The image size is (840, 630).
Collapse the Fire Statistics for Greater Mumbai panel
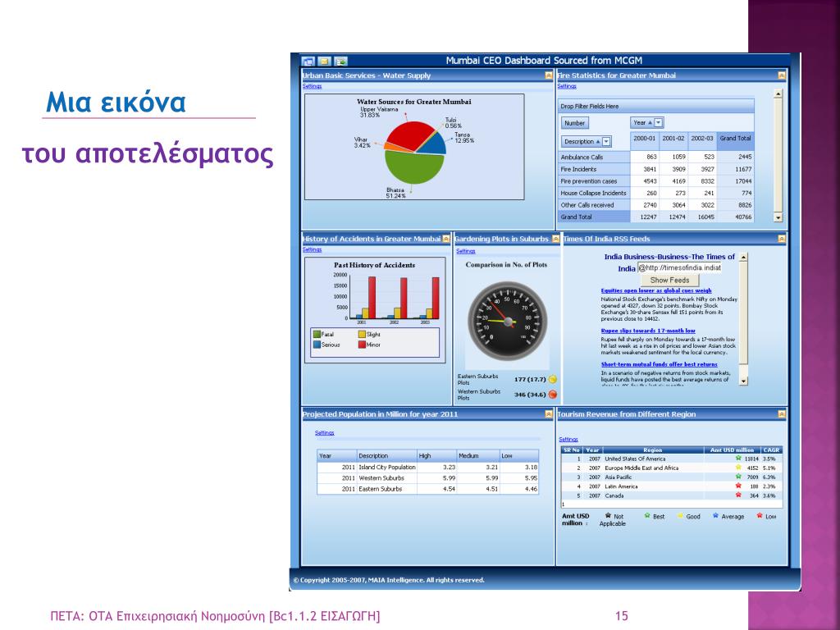pyautogui.click(x=782, y=75)
